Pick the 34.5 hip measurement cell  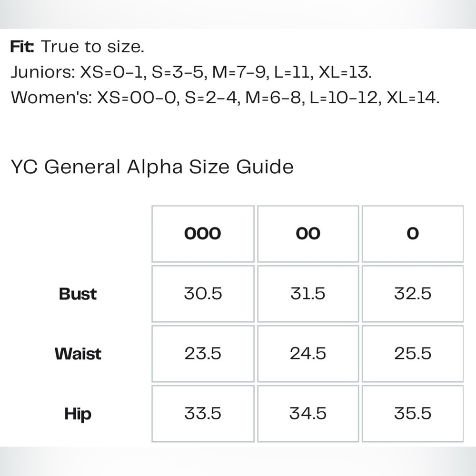coord(308,414)
